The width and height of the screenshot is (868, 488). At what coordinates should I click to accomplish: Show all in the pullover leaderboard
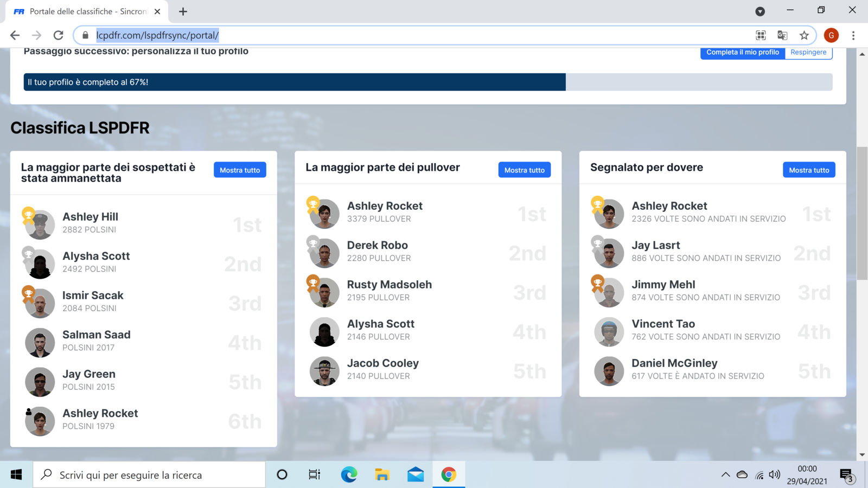pyautogui.click(x=524, y=170)
